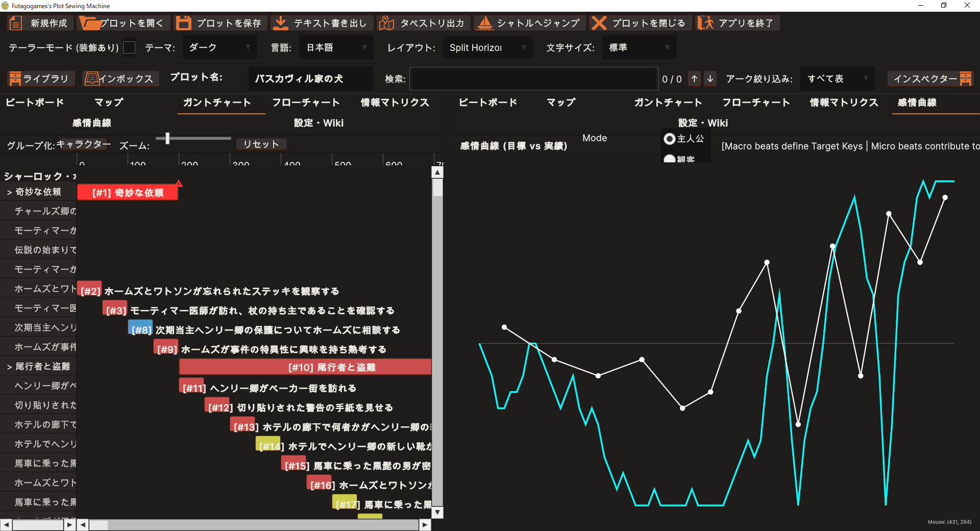Screen dimensions: 980x531
Task: Open インボックス inbox icon
Action: (x=92, y=79)
